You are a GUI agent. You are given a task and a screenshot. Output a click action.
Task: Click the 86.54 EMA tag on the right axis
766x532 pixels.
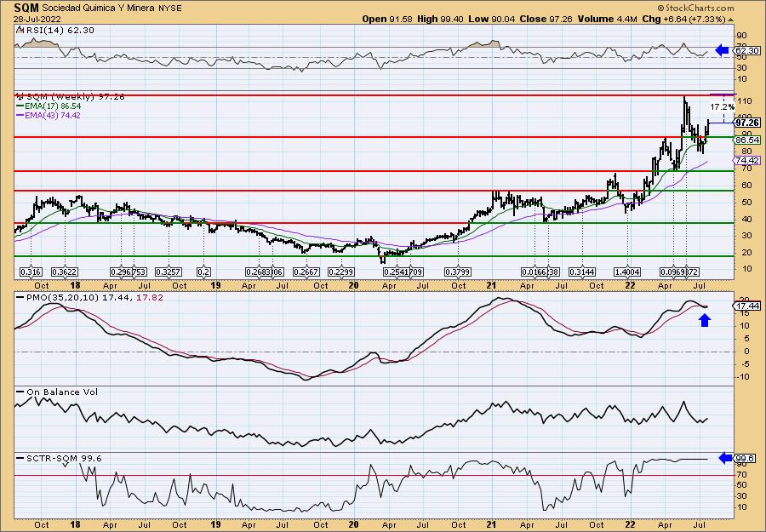tap(747, 140)
